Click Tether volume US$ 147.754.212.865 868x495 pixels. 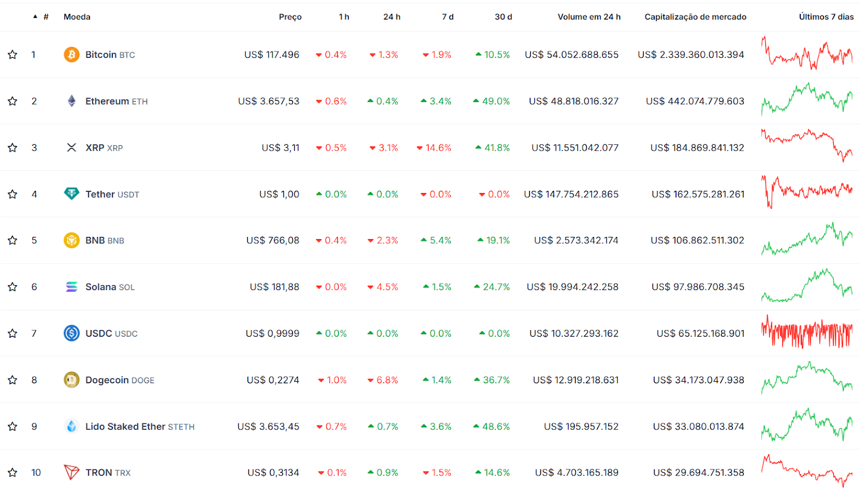coord(571,194)
